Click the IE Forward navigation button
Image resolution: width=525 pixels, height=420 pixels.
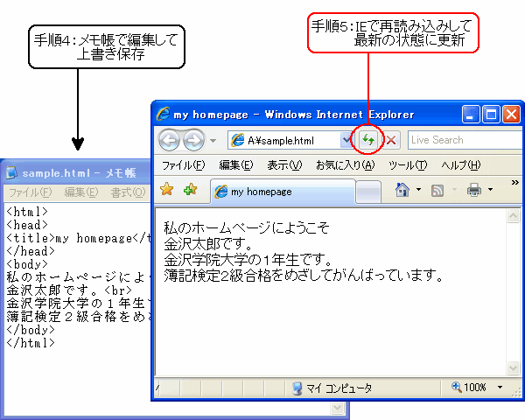pos(193,140)
